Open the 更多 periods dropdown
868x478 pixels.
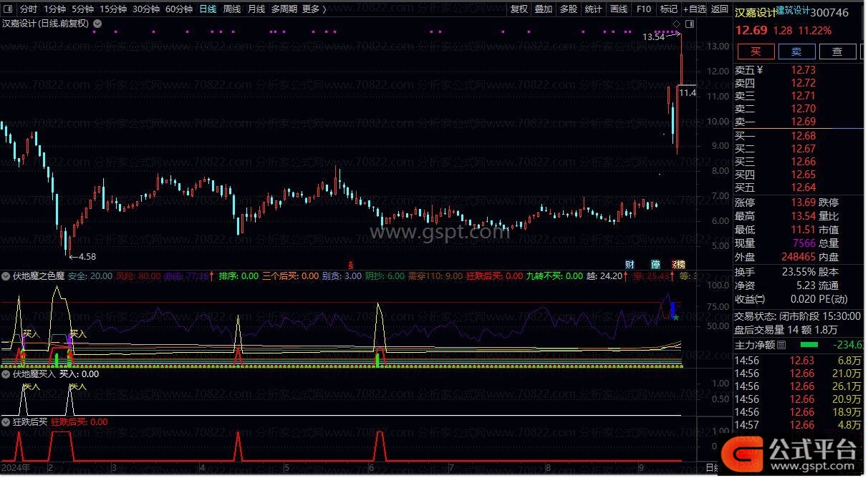coord(314,9)
